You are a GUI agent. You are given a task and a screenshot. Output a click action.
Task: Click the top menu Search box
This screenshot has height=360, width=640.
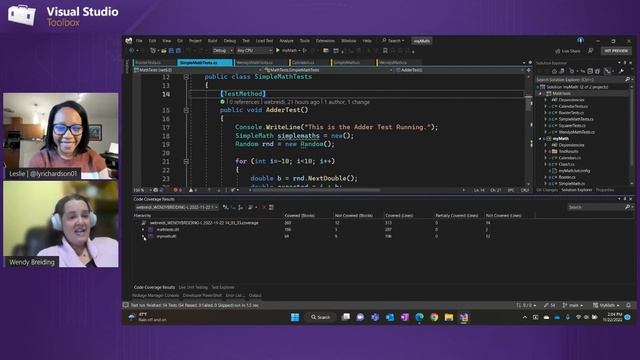pyautogui.click(x=393, y=41)
